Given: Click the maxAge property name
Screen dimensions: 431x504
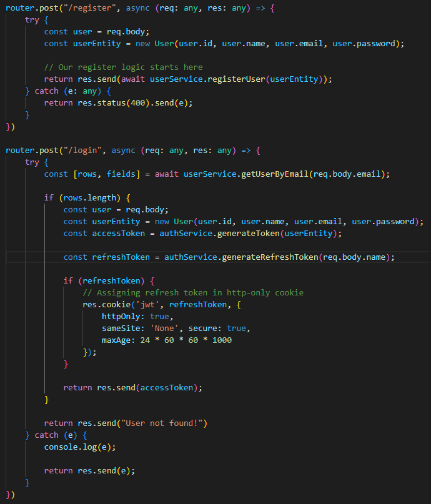Looking at the screenshot, I should (x=116, y=340).
